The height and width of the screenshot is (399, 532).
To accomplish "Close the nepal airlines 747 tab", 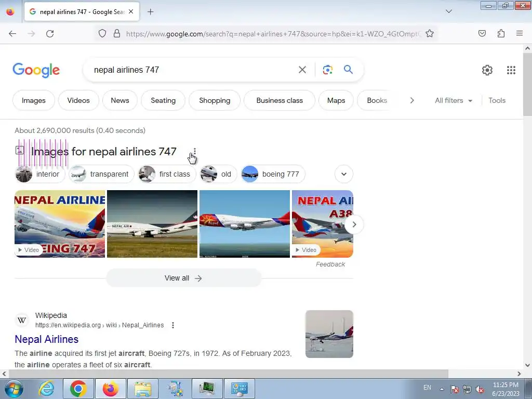I will point(131,11).
